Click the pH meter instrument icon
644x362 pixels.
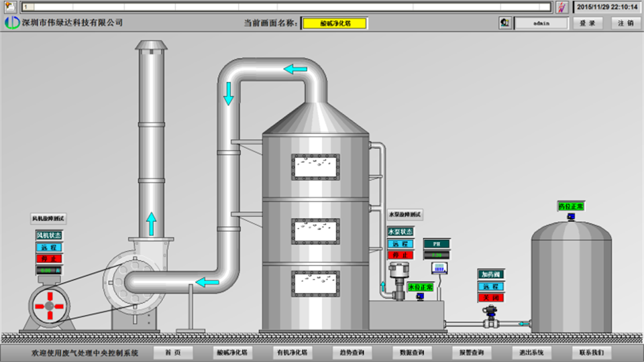(x=441, y=269)
